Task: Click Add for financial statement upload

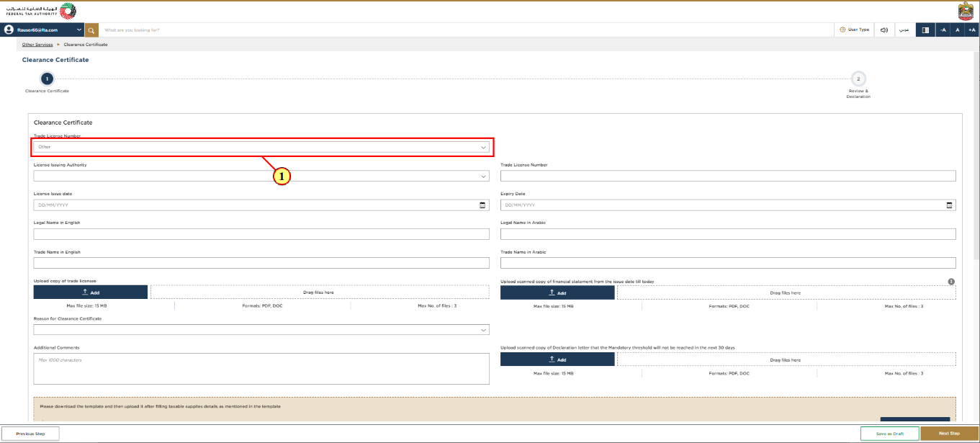Action: pos(557,292)
